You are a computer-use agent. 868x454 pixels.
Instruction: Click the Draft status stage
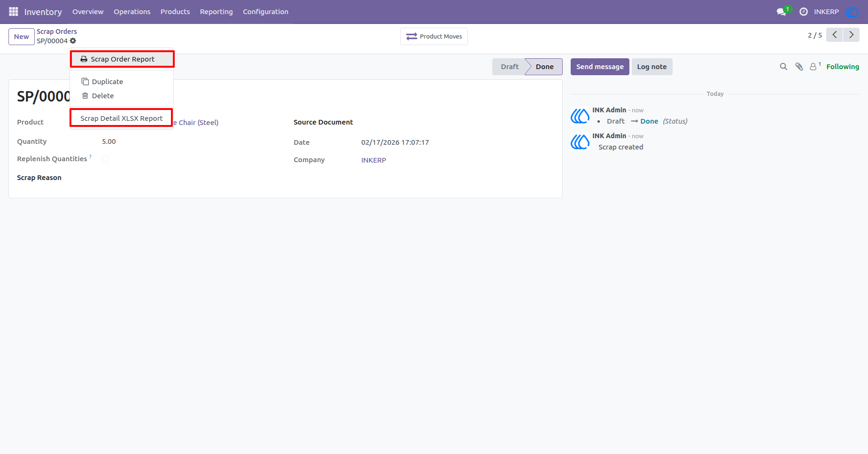coord(510,67)
